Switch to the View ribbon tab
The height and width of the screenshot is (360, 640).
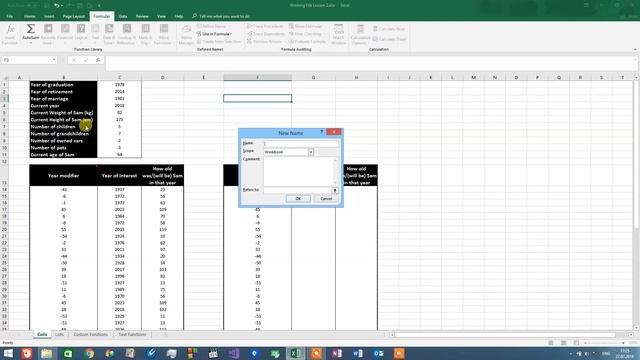(x=161, y=16)
